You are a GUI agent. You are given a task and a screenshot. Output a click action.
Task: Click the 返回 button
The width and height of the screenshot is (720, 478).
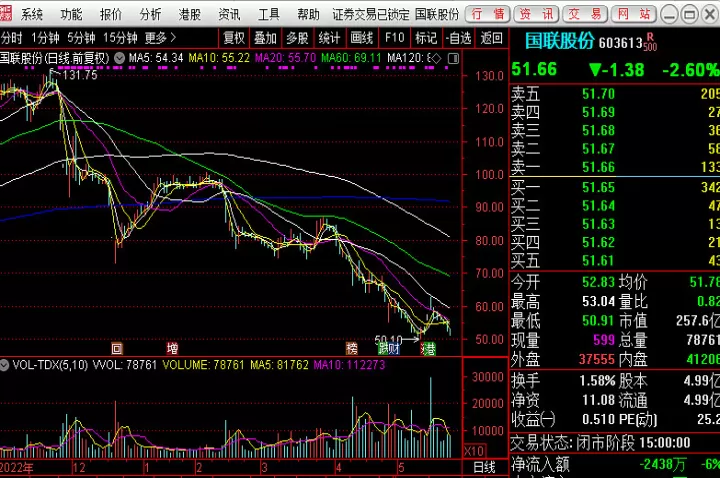(492, 38)
